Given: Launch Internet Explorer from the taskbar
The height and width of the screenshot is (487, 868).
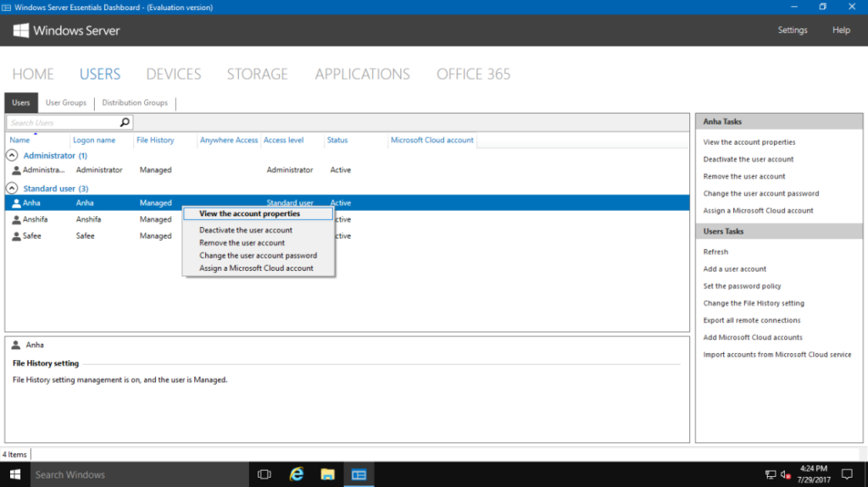Looking at the screenshot, I should click(297, 474).
